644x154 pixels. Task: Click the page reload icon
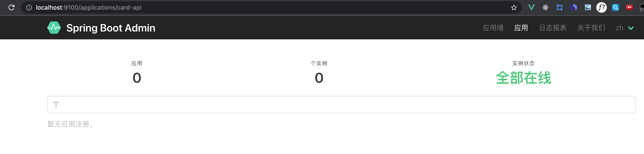pyautogui.click(x=12, y=7)
